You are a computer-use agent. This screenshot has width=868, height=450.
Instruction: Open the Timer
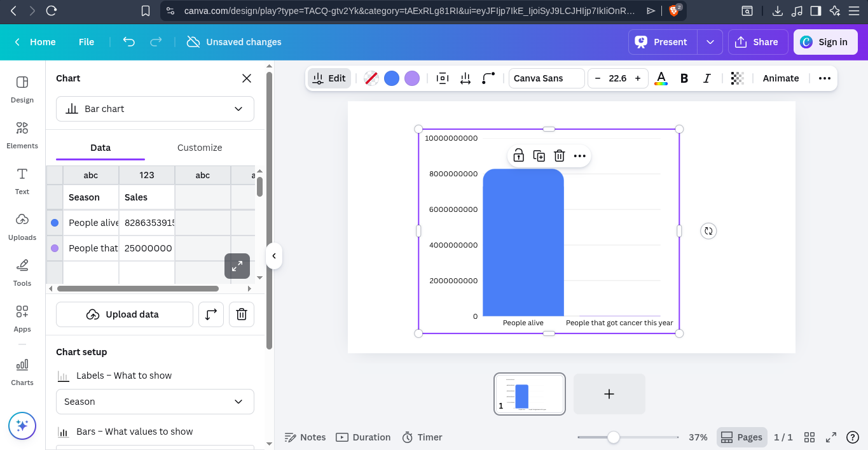coord(422,437)
